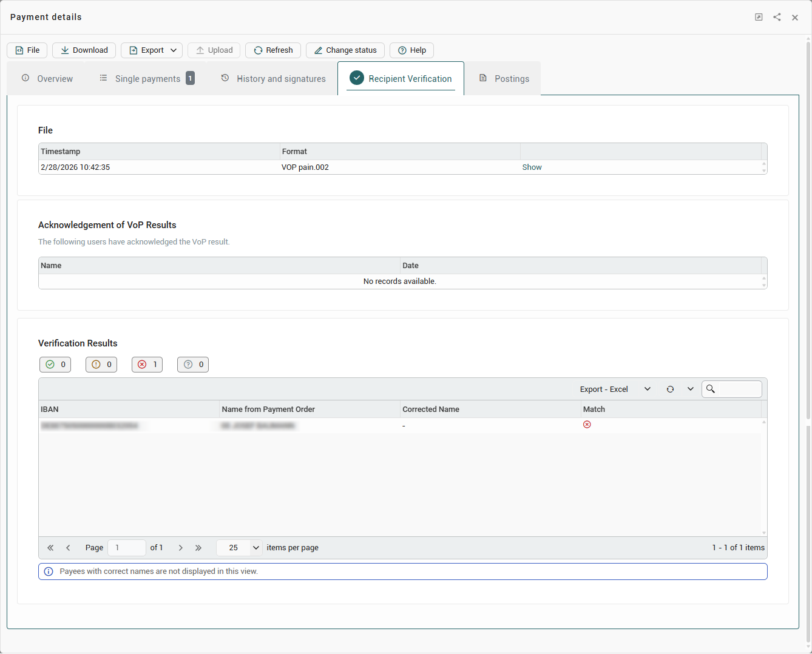Click the red no-match icon in Match column
Image resolution: width=812 pixels, height=654 pixels.
(x=587, y=425)
